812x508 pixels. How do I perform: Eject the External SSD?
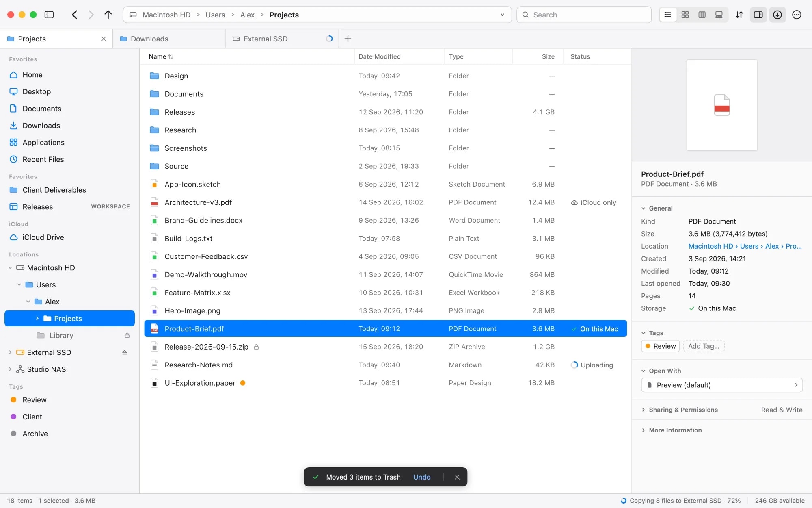pyautogui.click(x=125, y=352)
